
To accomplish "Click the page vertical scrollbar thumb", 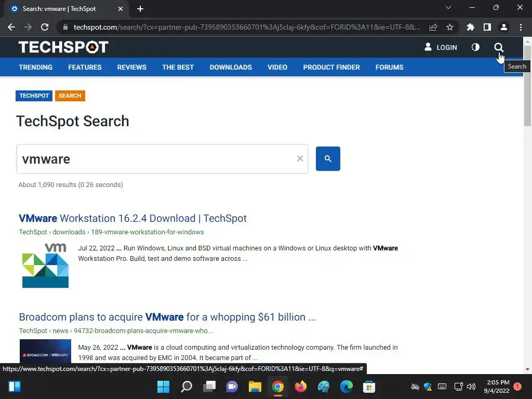I will coord(527,86).
